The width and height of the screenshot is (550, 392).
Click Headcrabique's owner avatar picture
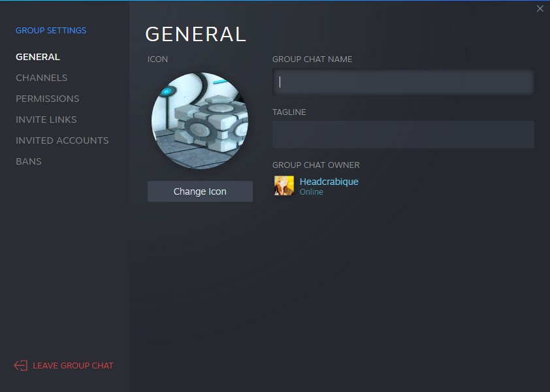point(284,186)
